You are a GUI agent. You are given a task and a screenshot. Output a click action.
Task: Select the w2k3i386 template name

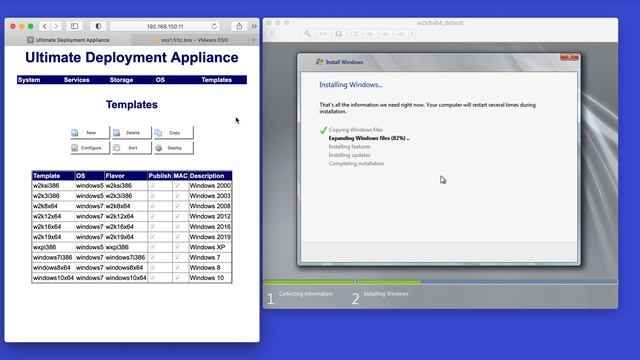(46, 196)
